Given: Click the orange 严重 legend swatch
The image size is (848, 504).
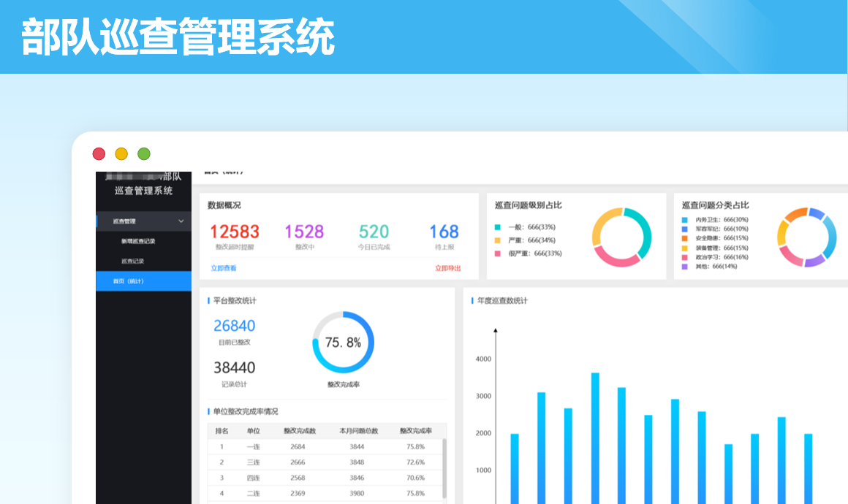Looking at the screenshot, I should click(x=498, y=240).
